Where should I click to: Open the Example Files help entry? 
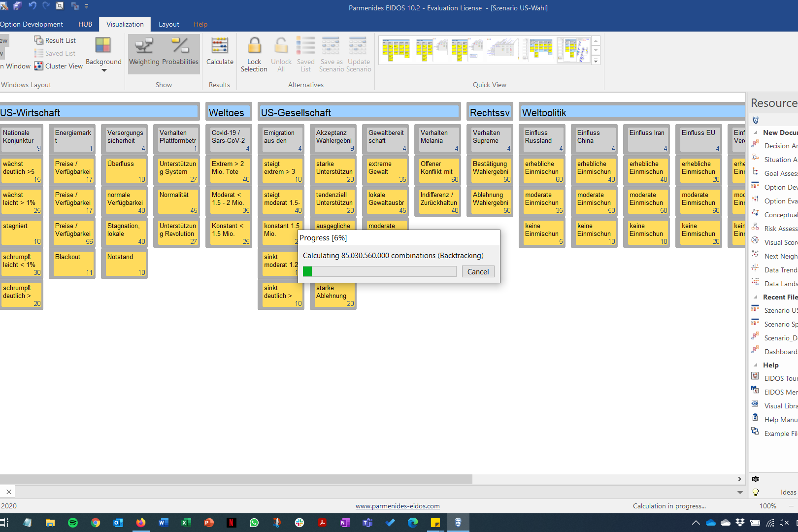pyautogui.click(x=774, y=433)
